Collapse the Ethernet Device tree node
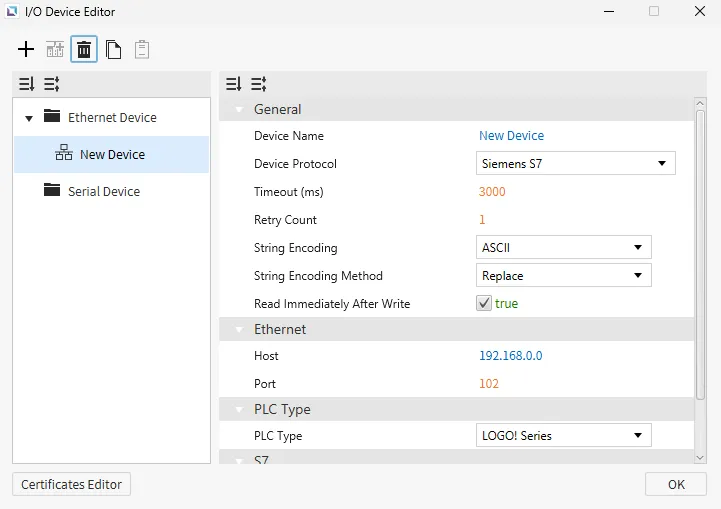The width and height of the screenshot is (721, 509). coord(29,118)
